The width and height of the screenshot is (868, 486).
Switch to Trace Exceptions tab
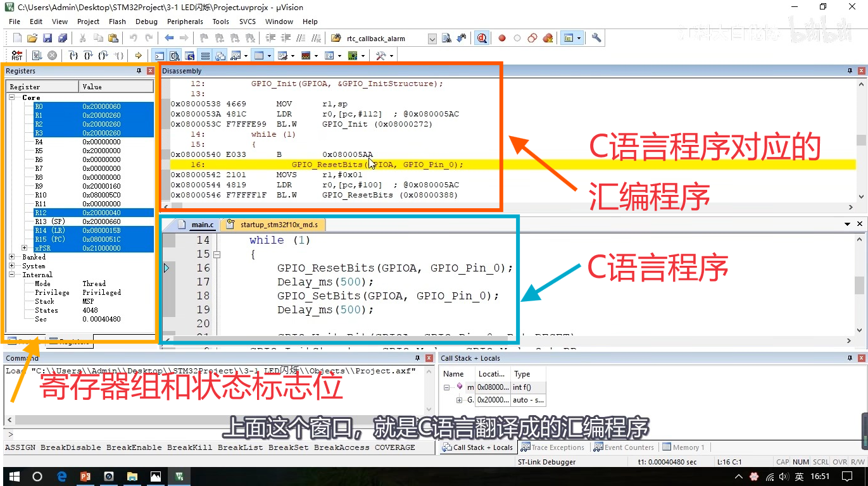coord(552,447)
